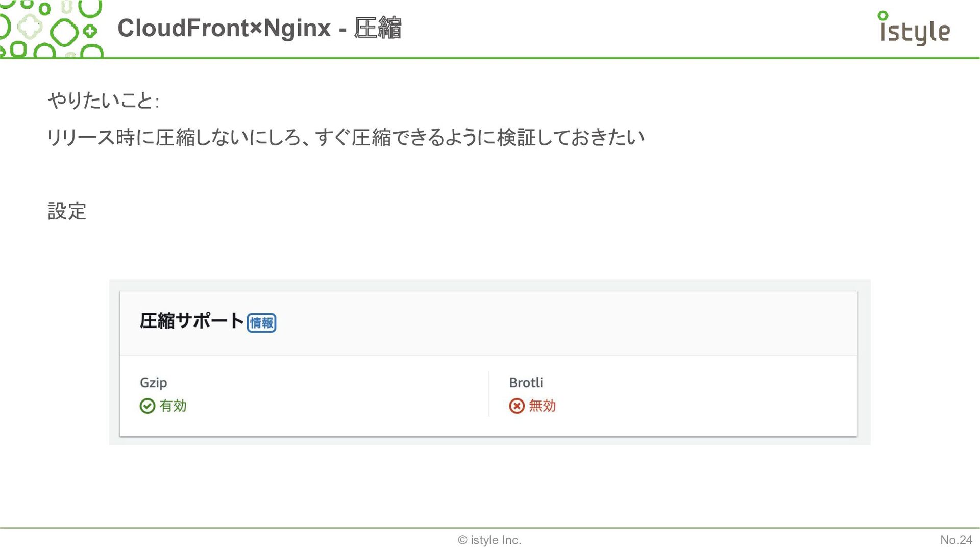Click the 有効 status text
This screenshot has width=980, height=551.
pos(173,406)
